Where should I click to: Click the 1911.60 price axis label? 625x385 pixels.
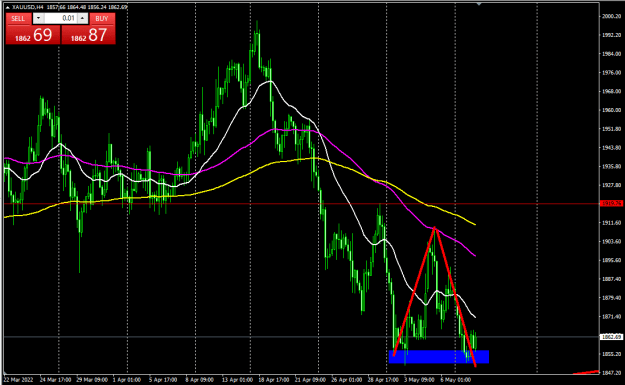point(611,223)
